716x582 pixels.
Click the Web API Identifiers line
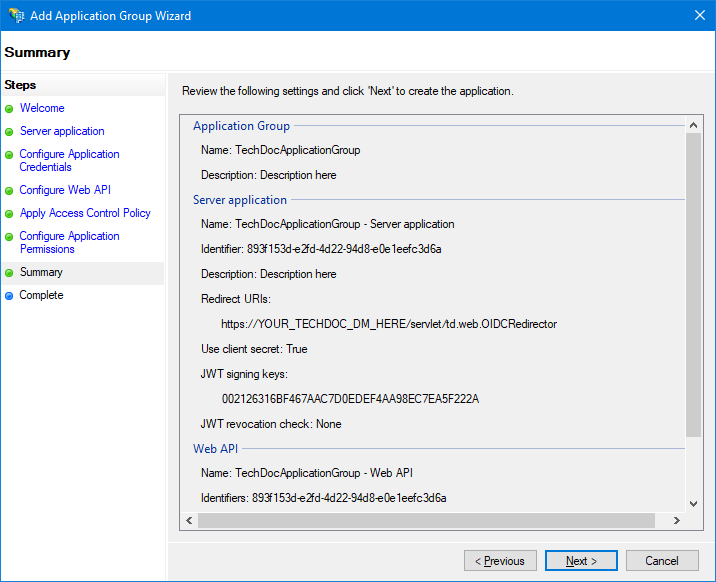tap(323, 498)
